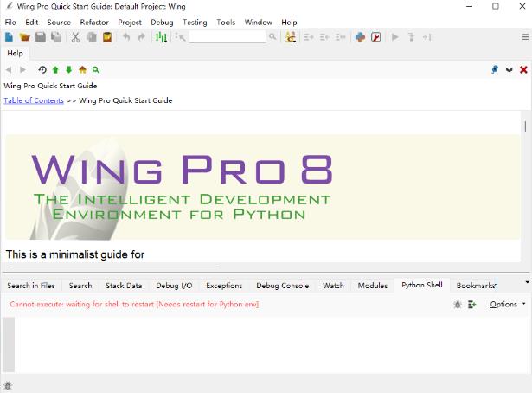The width and height of the screenshot is (532, 393).
Task: Select the Help editor tab
Action: (15, 54)
